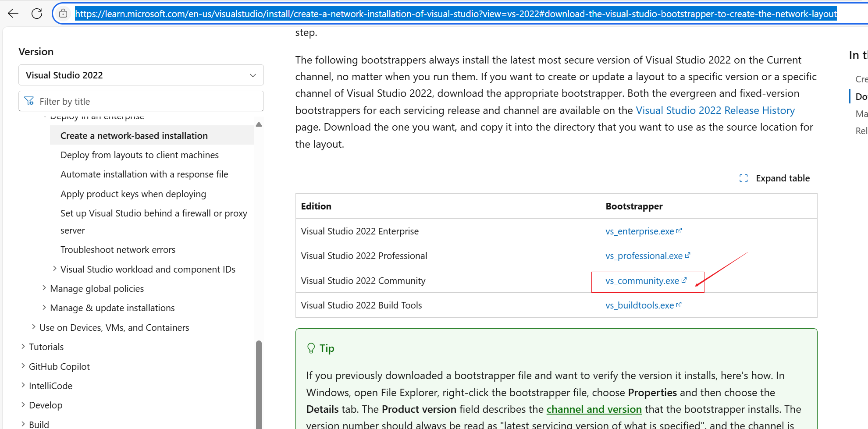Click the filter funnel icon
The image size is (868, 429).
[29, 101]
